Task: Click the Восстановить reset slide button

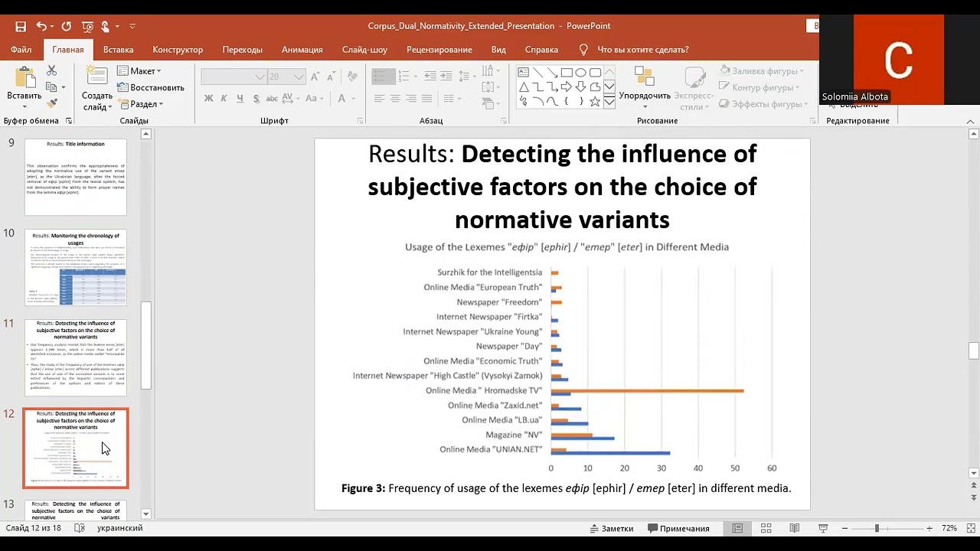Action: click(x=151, y=87)
